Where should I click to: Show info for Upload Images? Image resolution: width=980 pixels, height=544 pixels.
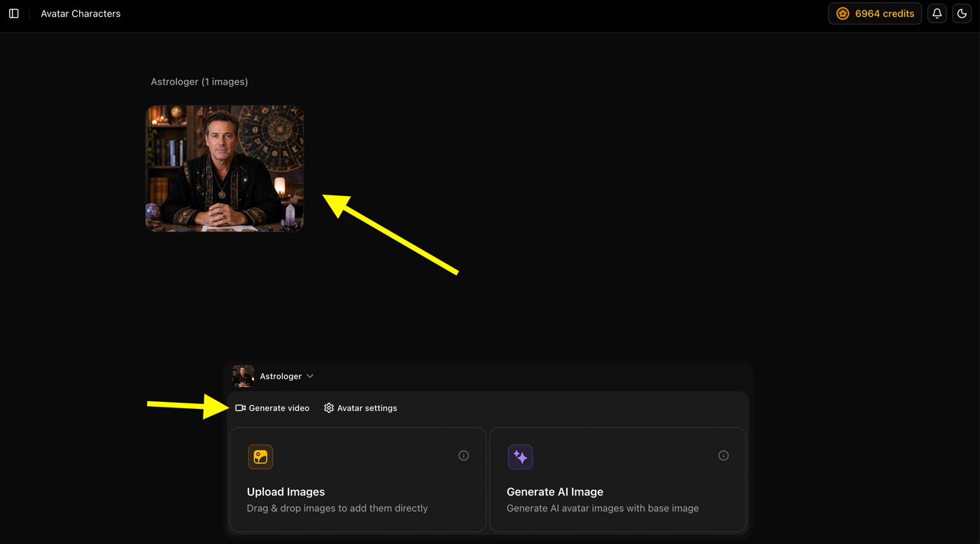463,456
